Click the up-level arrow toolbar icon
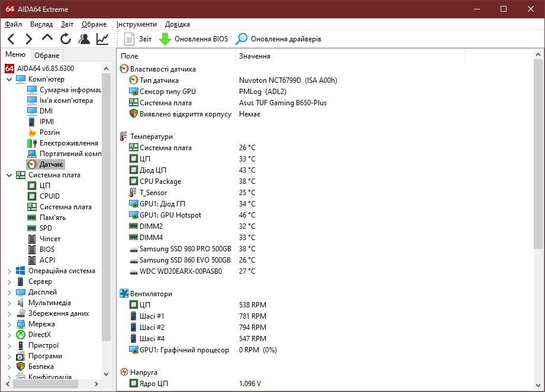 47,38
